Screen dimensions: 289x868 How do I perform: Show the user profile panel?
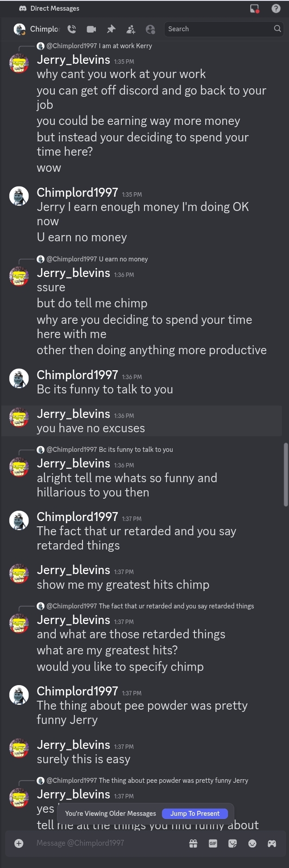151,29
